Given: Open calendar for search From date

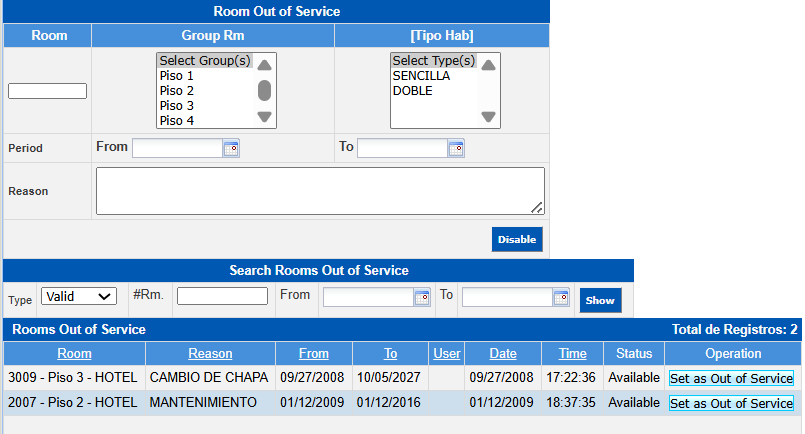Looking at the screenshot, I should tap(422, 297).
